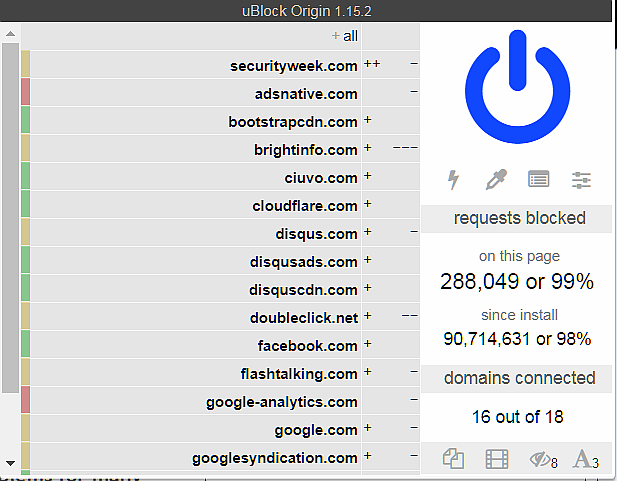
Task: Click yellow swatch beside flashtalking.com
Action: tap(26, 372)
